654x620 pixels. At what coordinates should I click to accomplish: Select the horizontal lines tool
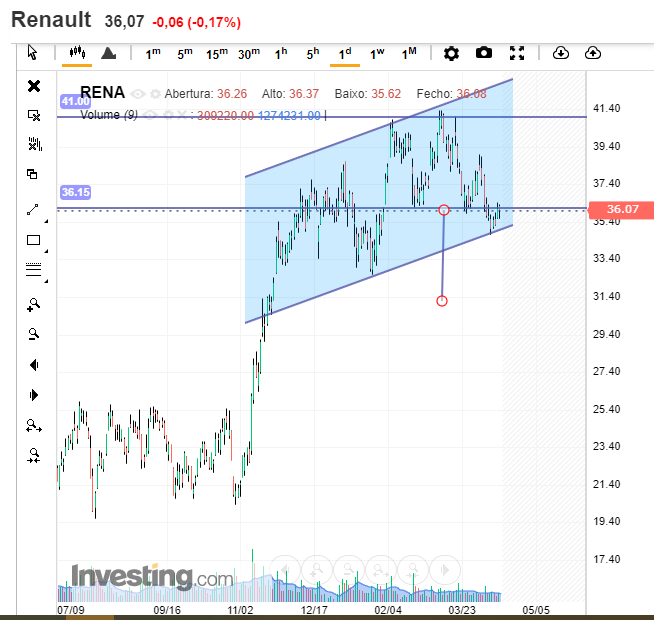(x=33, y=270)
